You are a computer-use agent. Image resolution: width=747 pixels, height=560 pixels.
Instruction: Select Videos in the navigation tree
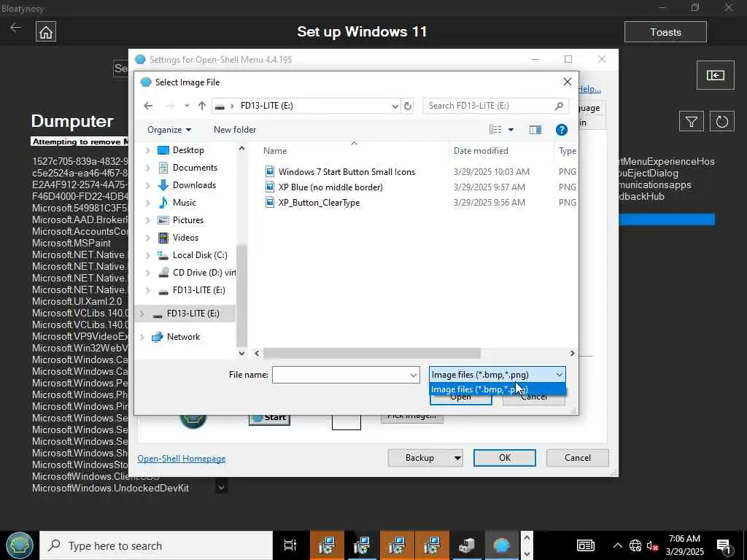point(185,238)
